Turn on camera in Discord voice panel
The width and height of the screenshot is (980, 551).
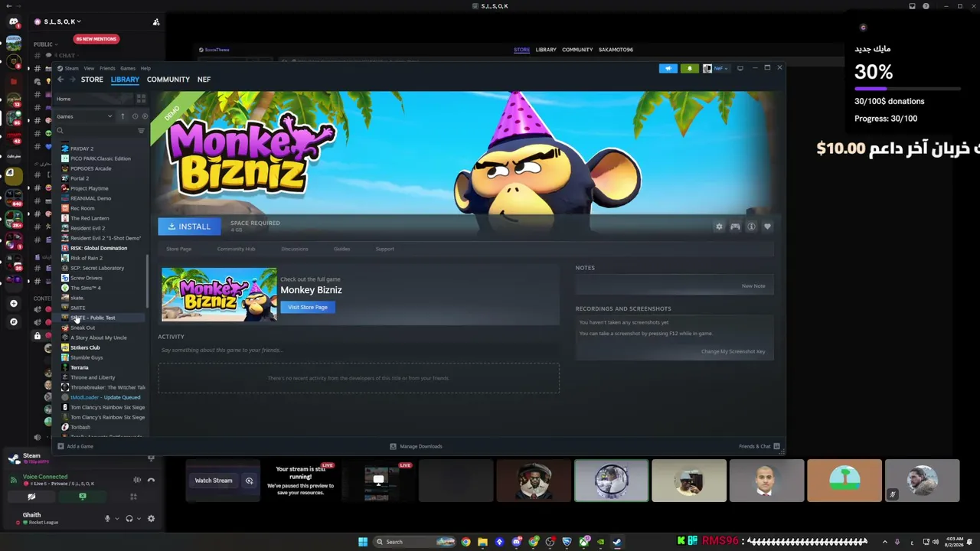(31, 497)
